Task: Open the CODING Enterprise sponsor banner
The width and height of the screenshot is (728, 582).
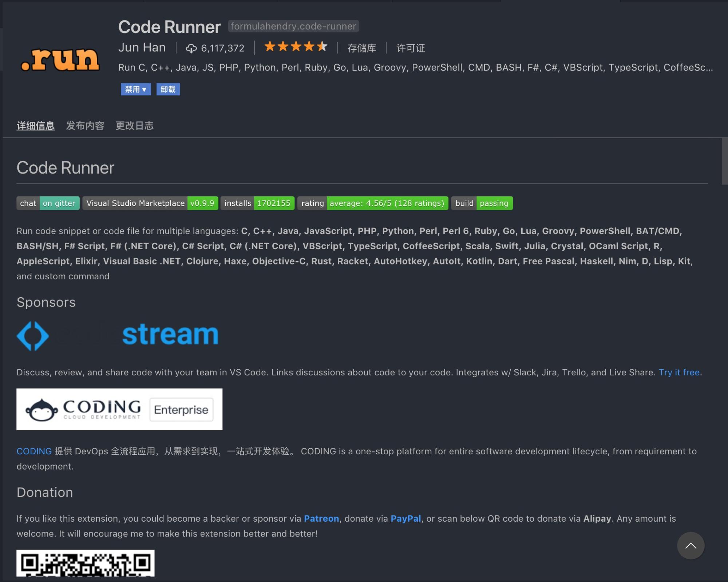Action: coord(119,409)
